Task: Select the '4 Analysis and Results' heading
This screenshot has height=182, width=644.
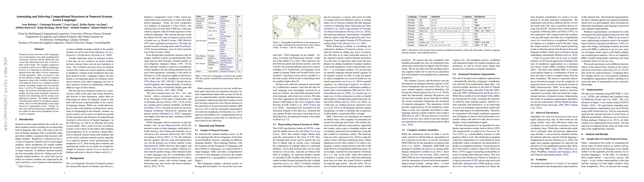Action: point(595,134)
